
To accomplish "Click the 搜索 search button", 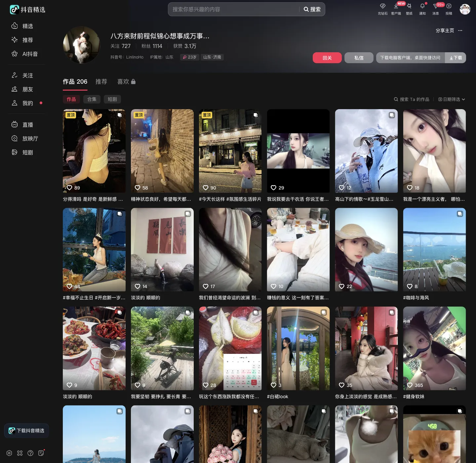I will coord(312,9).
